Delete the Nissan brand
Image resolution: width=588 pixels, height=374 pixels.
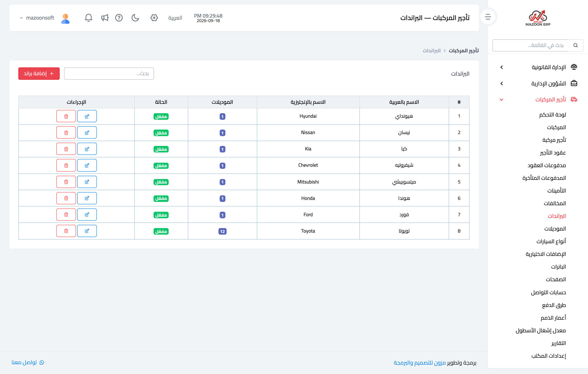(x=66, y=132)
